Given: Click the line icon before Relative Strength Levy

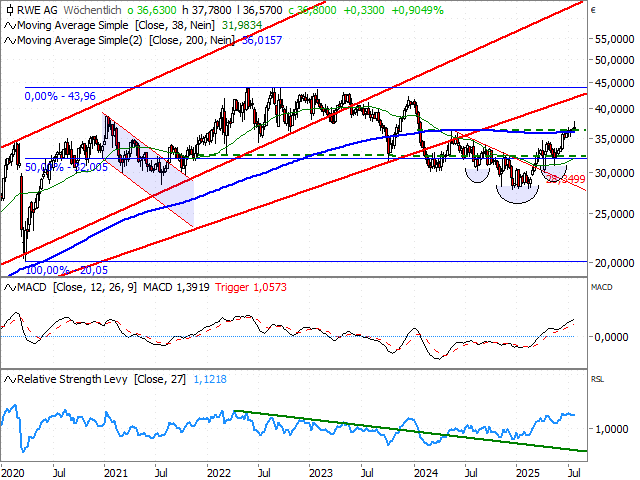Looking at the screenshot, I should coord(10,380).
